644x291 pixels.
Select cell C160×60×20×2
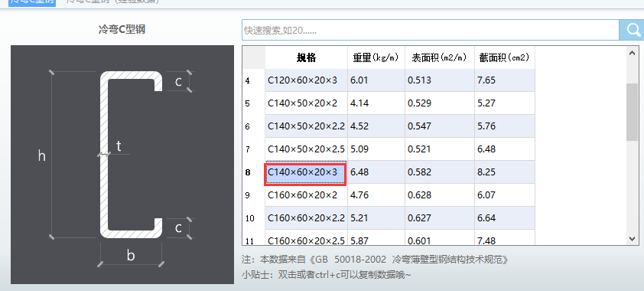306,195
